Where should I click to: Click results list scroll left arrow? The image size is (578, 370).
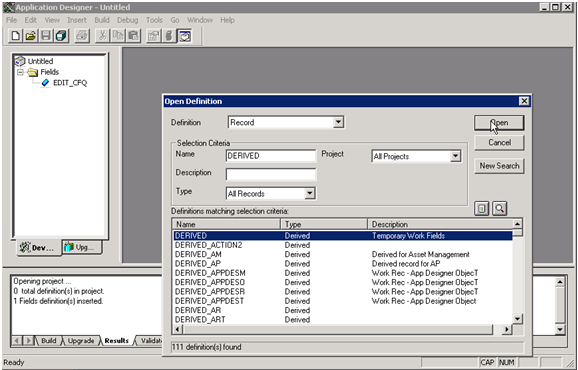pos(178,329)
